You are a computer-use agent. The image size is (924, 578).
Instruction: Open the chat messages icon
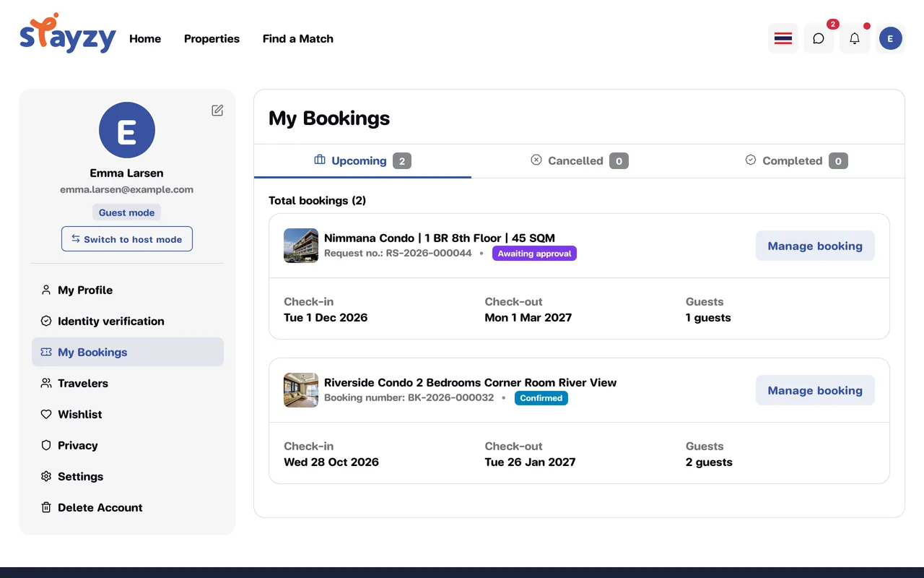819,38
